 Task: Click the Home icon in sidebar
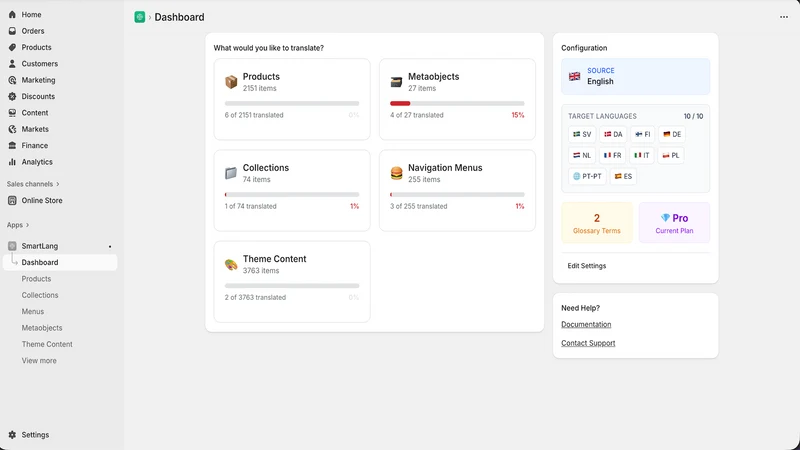(x=12, y=15)
